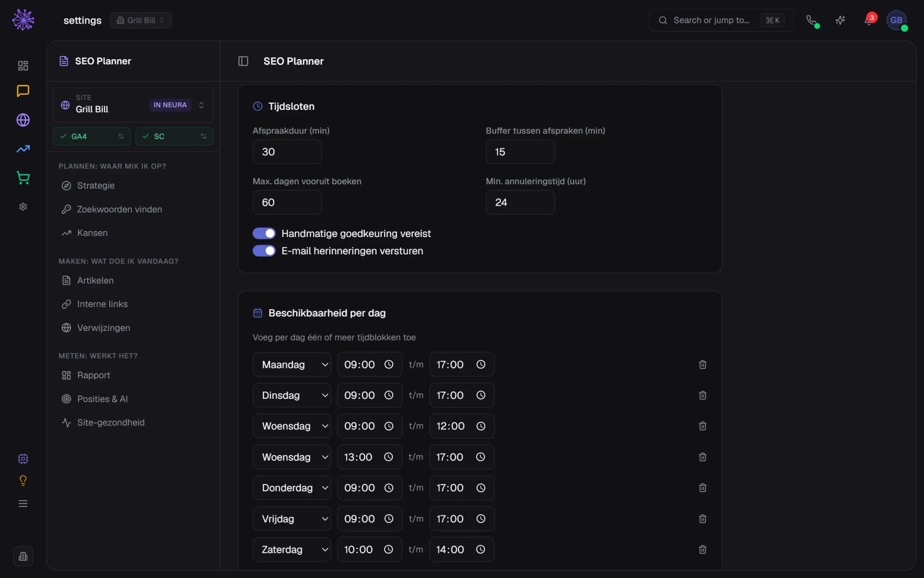
Task: Open the Dinsdag day dropdown
Action: pyautogui.click(x=292, y=395)
